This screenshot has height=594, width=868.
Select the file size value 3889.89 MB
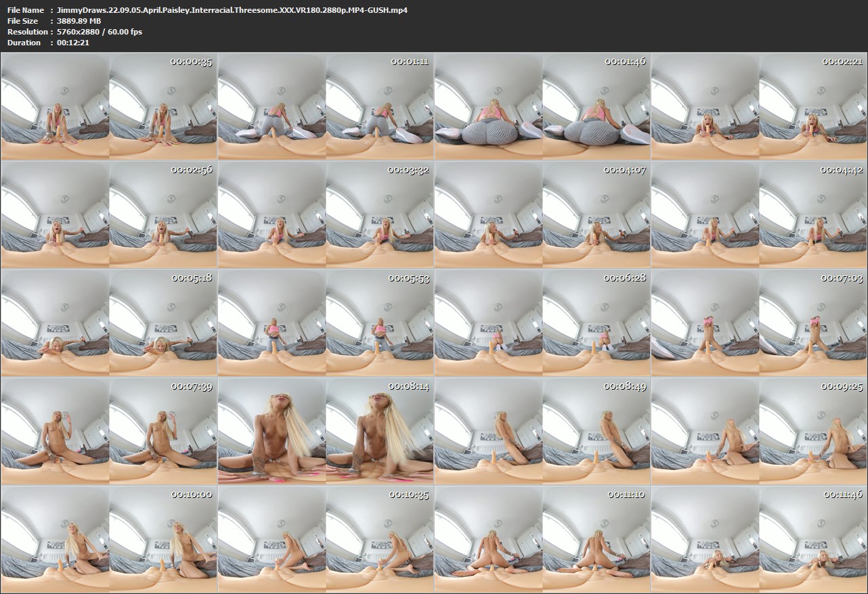tap(79, 21)
